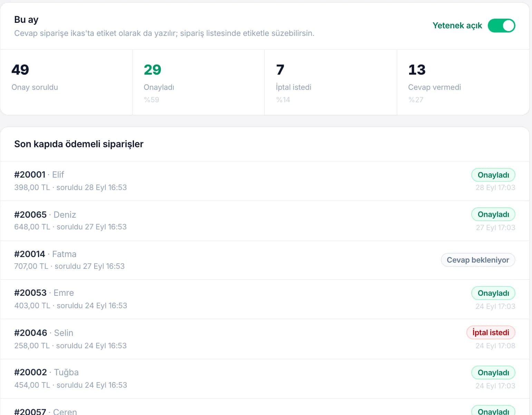Click "707,00 TL · soruldu 27 Eyl 16:53"

pos(69,266)
